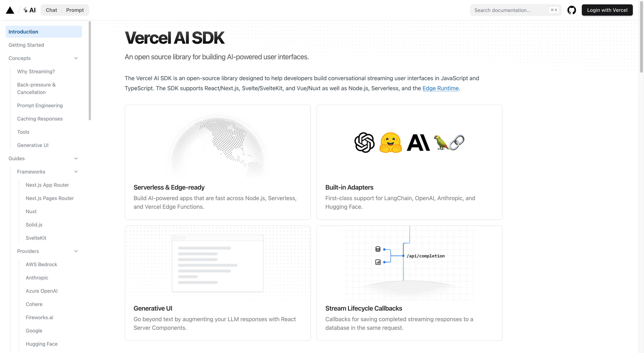This screenshot has height=353, width=644.
Task: Click the Edge Runtime hyperlink
Action: pos(440,89)
